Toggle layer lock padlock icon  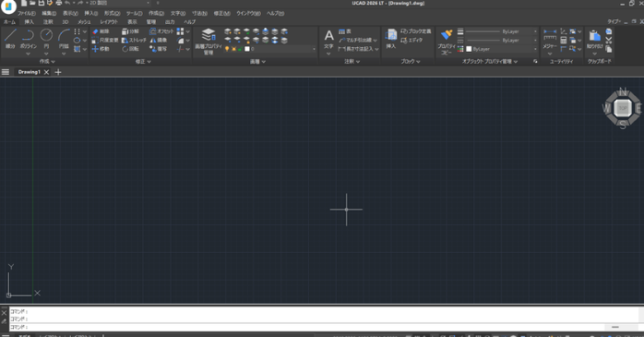click(240, 49)
